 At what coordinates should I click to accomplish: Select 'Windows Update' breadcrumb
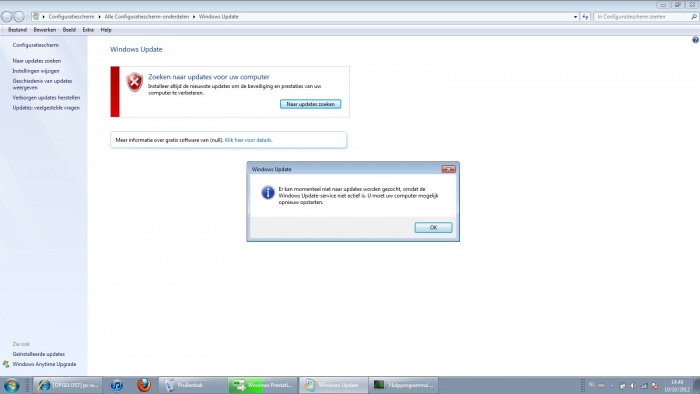[x=219, y=17]
